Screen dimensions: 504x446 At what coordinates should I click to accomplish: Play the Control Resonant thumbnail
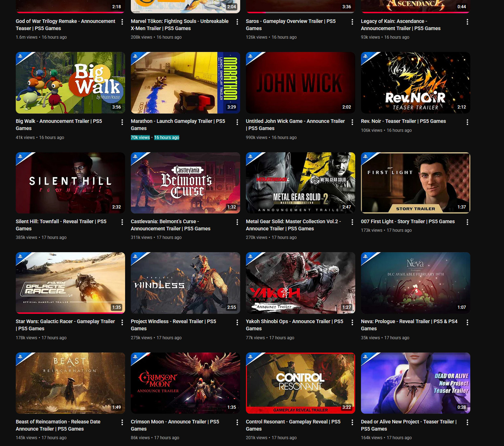pos(300,383)
